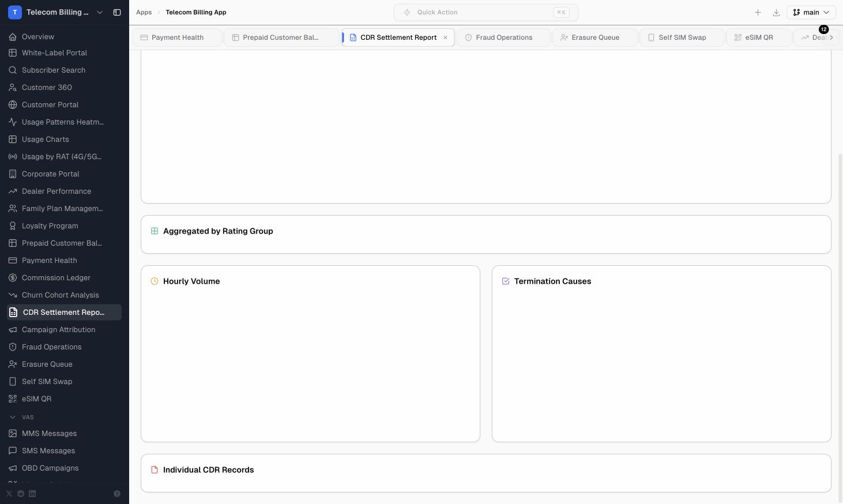Switch to the Fraud Operations tab
This screenshot has height=504, width=843.
pos(504,37)
